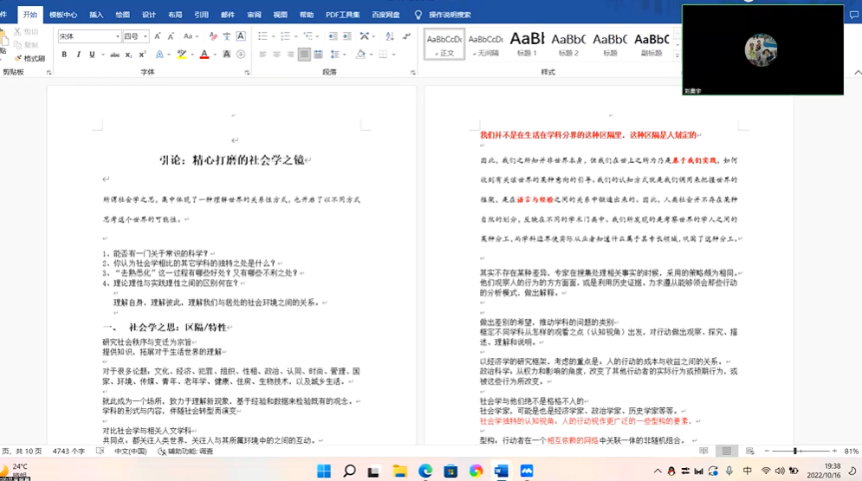Toggle subscript formatting
This screenshot has width=862, height=481.
[x=128, y=54]
